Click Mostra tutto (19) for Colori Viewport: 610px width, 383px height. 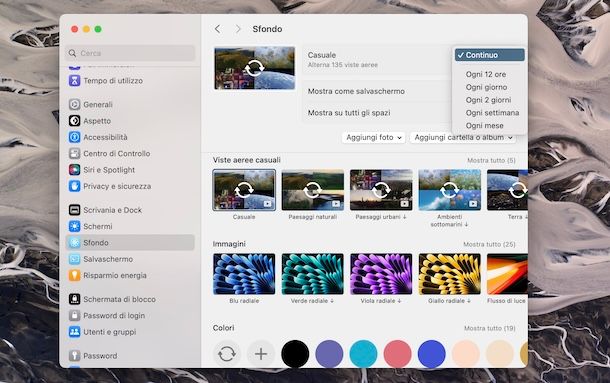[x=489, y=329]
